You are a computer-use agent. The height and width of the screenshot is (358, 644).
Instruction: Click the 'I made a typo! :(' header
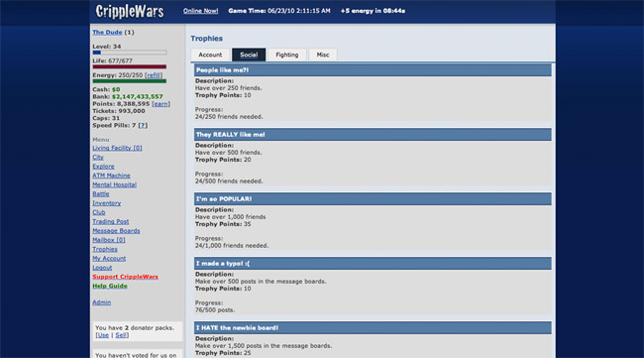(x=373, y=264)
